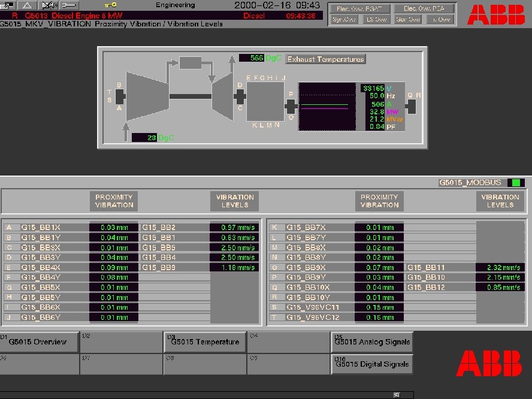Image resolution: width=532 pixels, height=399 pixels.
Task: Open the G5015 Analog Signals page
Action: (371, 342)
